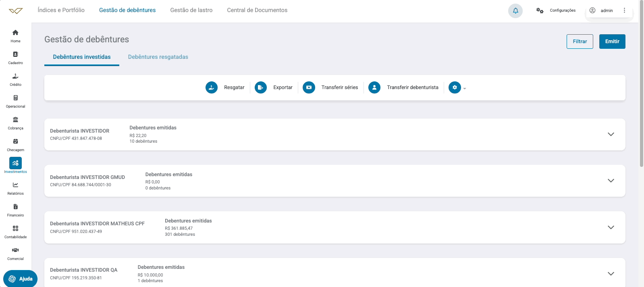The height and width of the screenshot is (287, 644).
Task: Click the Exportar icon
Action: 261,87
